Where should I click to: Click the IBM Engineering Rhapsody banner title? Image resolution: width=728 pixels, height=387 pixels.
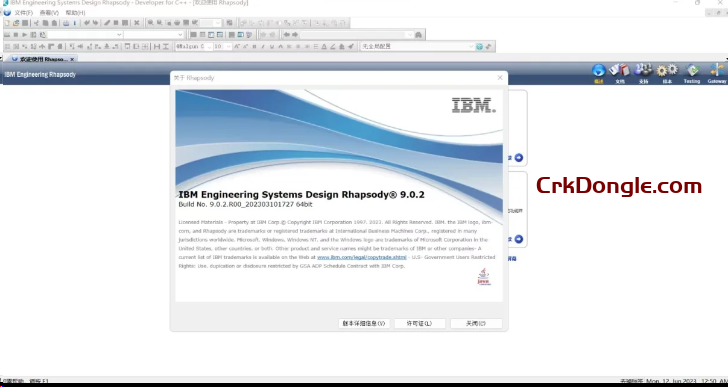40,74
